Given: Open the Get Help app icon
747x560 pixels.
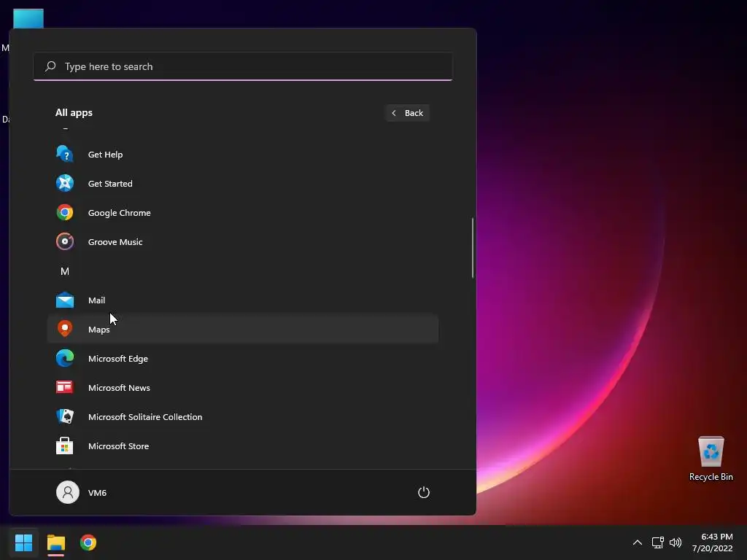Looking at the screenshot, I should (x=65, y=155).
